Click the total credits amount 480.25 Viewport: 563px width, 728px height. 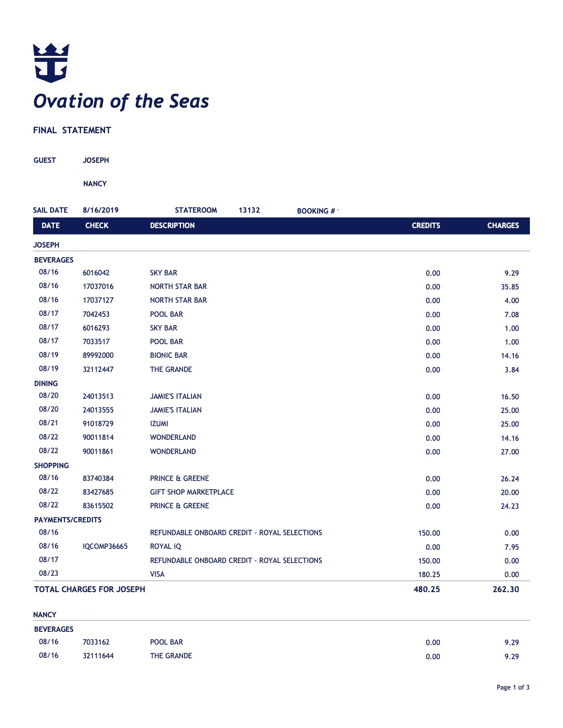[427, 589]
